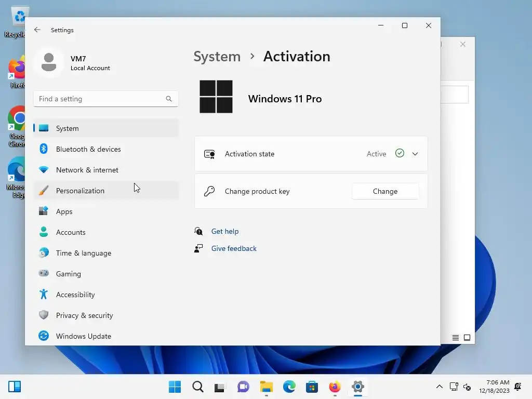Viewport: 532px width, 399px height.
Task: Go back using the Settings back arrow
Action: coord(37,30)
